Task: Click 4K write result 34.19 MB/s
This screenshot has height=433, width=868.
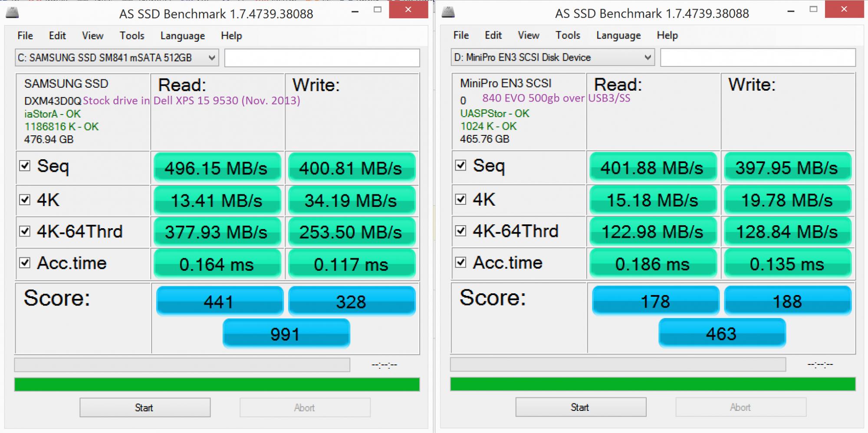Action: point(352,200)
